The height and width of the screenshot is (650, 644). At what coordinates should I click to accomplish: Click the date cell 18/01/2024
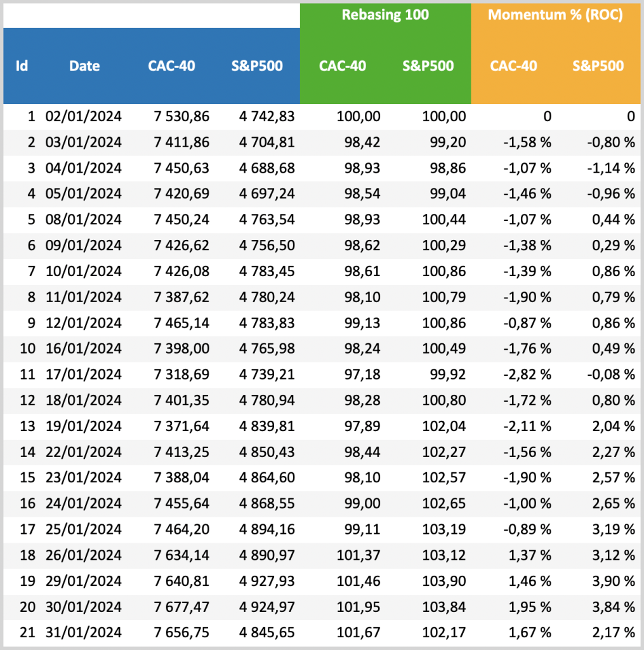click(83, 401)
